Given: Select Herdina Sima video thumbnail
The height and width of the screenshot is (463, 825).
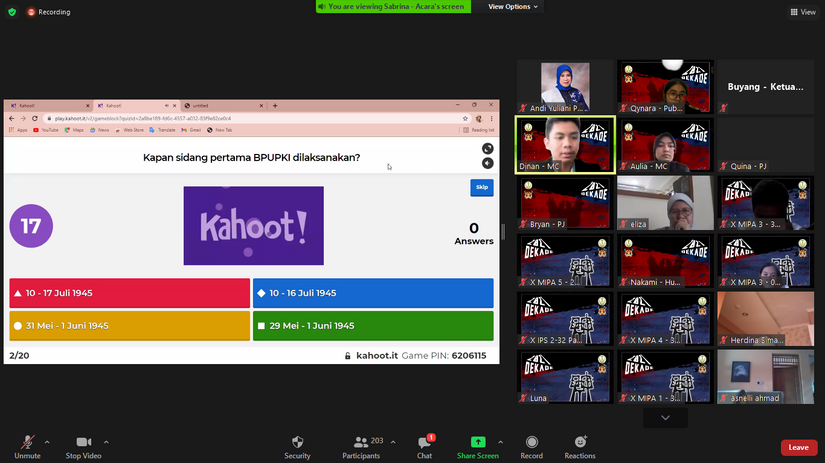Looking at the screenshot, I should point(765,319).
